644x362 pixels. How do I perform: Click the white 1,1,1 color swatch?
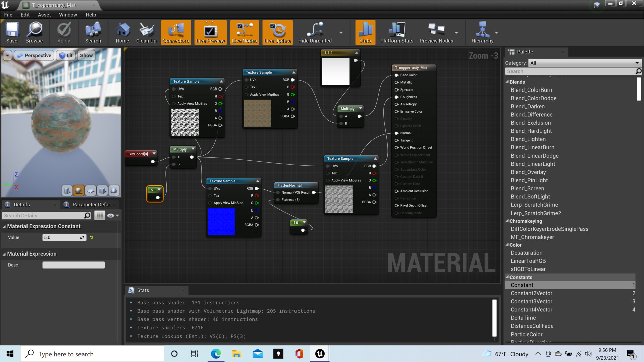click(335, 71)
